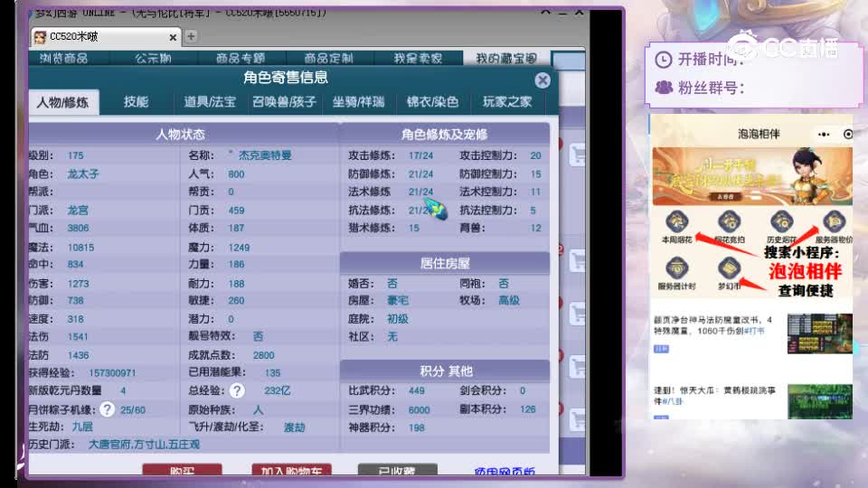The height and width of the screenshot is (488, 868).
Task: Open 我的藏宝阁 navigation item
Action: (x=506, y=58)
